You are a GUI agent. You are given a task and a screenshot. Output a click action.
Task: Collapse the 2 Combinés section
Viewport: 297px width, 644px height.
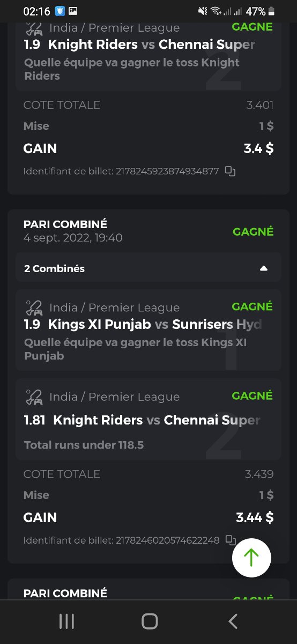point(148,268)
